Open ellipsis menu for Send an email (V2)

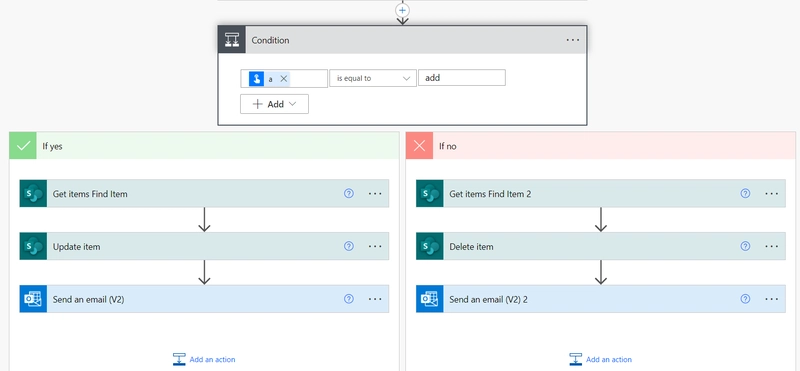375,299
